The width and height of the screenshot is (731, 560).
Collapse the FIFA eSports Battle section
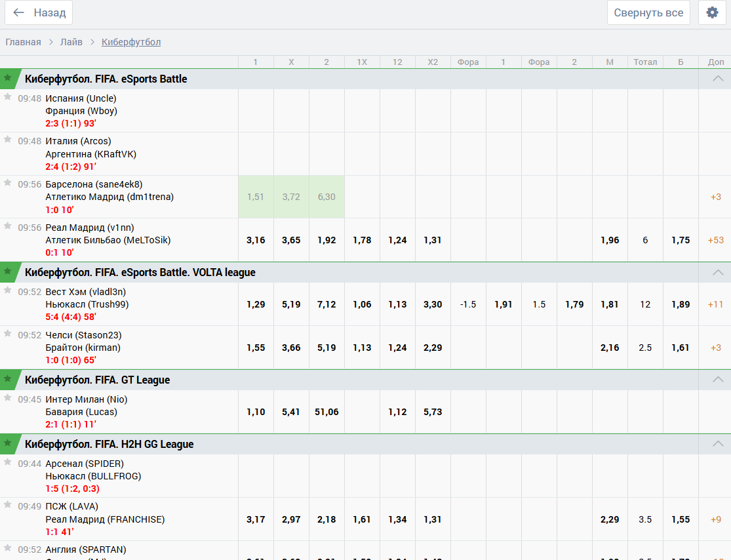(x=718, y=79)
